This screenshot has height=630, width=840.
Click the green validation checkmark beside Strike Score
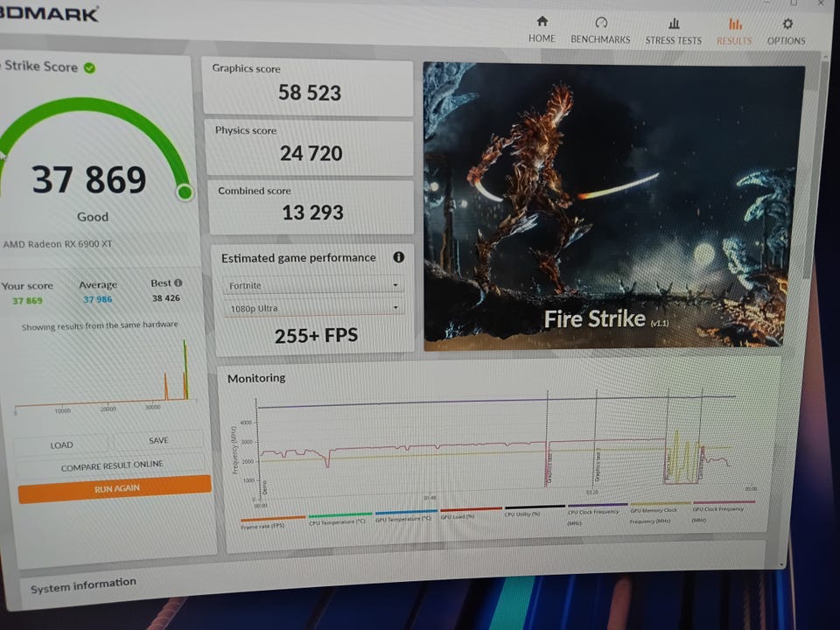89,68
